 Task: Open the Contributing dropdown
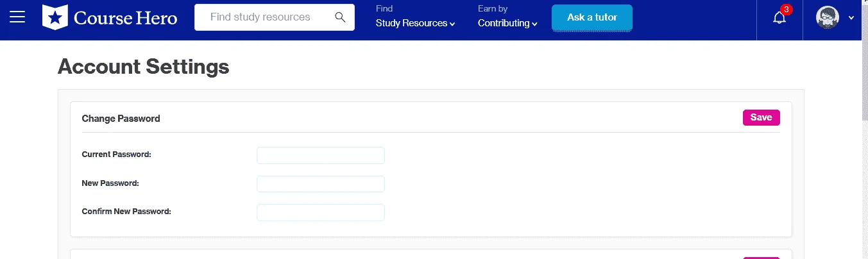tap(507, 23)
